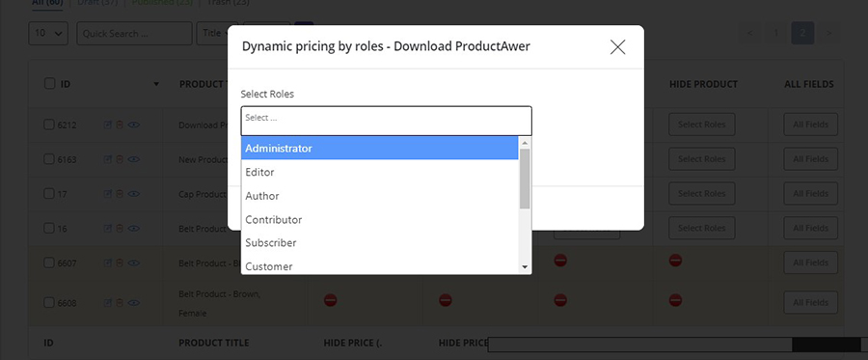Choose Administrator from the roles list
The width and height of the screenshot is (868, 360).
[x=380, y=149]
